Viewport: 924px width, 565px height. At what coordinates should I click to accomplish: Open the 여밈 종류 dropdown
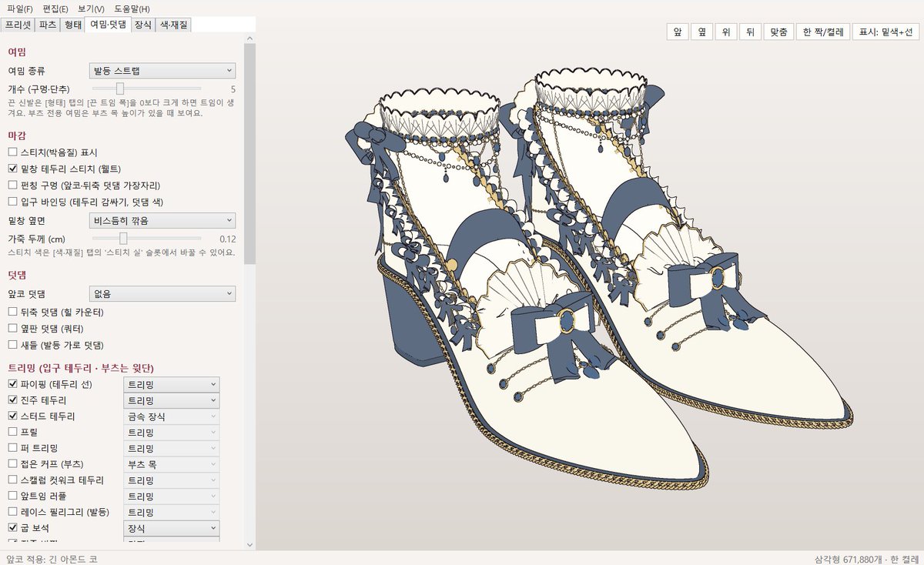pyautogui.click(x=162, y=71)
